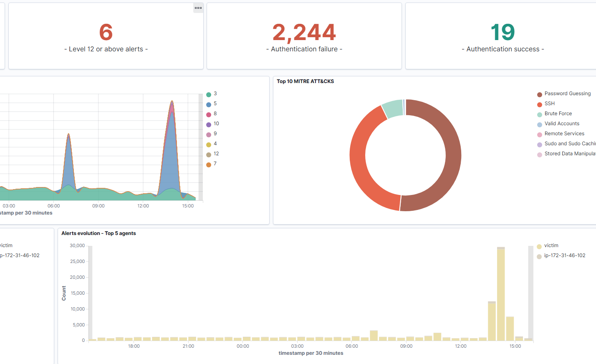Click the victim legend dot in Alerts evolution
Image resolution: width=596 pixels, height=364 pixels.
click(539, 246)
